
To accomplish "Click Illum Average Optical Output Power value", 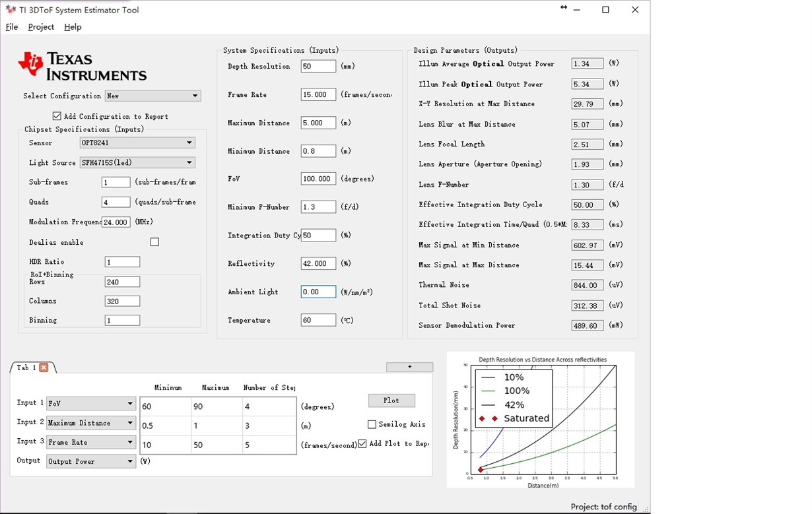I will point(588,63).
